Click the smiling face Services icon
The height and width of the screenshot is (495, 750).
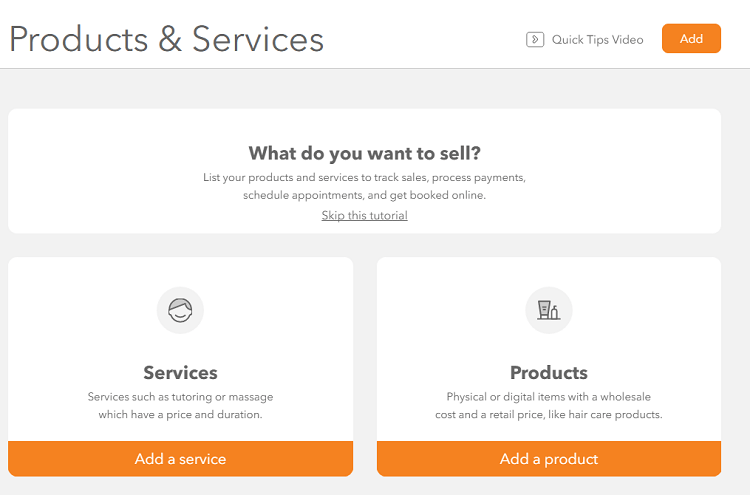pos(180,310)
